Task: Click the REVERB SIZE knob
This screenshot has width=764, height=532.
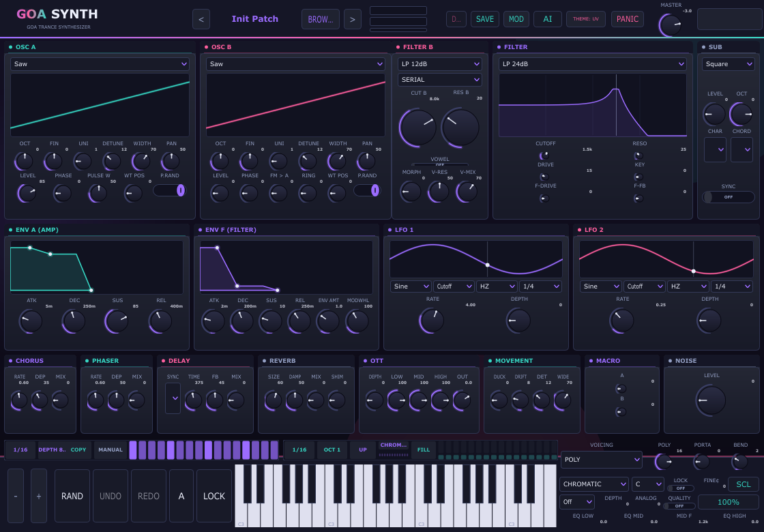Action: (274, 400)
